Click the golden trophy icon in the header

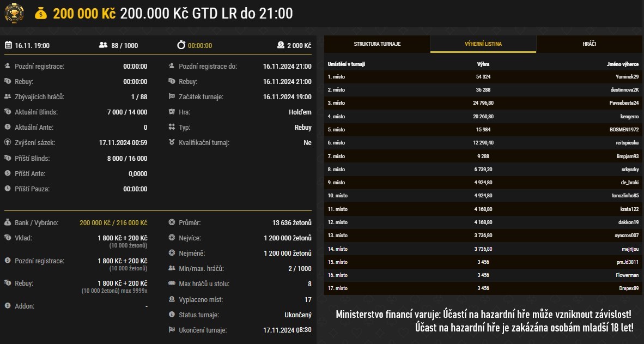(x=15, y=13)
